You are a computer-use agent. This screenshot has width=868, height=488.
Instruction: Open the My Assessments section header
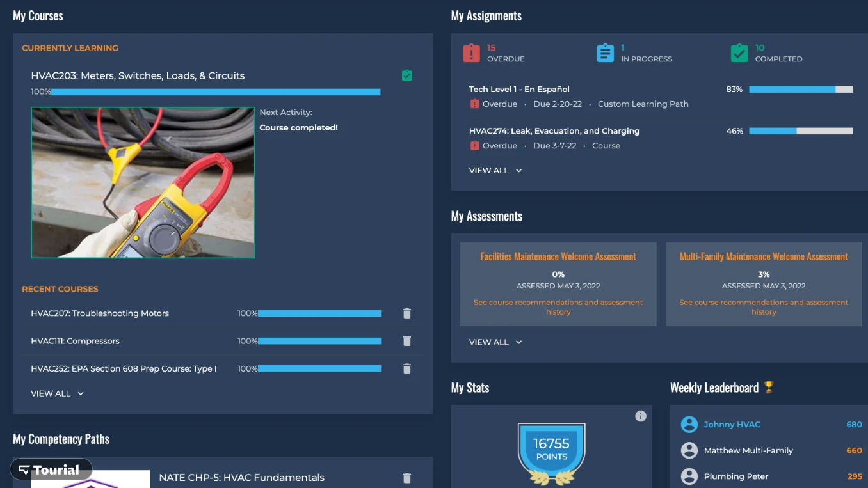(486, 216)
